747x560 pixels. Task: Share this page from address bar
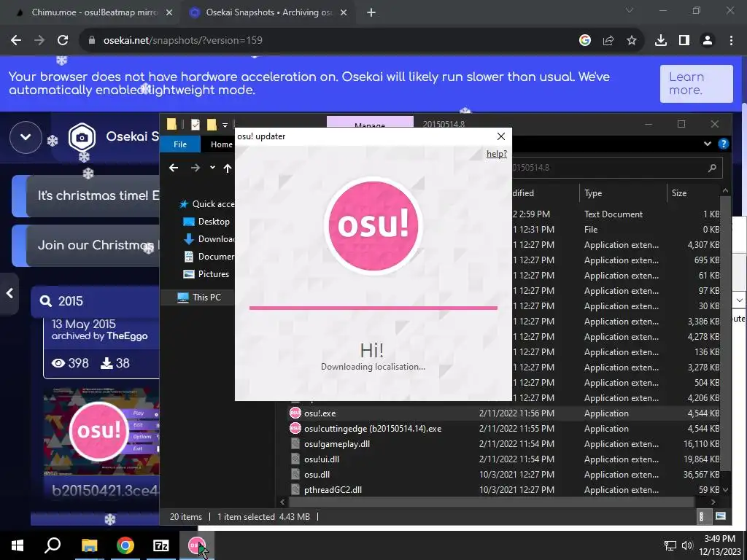point(608,41)
